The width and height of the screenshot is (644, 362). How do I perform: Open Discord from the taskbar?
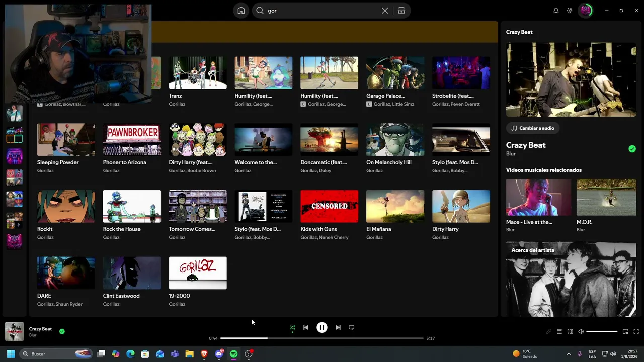click(x=219, y=354)
